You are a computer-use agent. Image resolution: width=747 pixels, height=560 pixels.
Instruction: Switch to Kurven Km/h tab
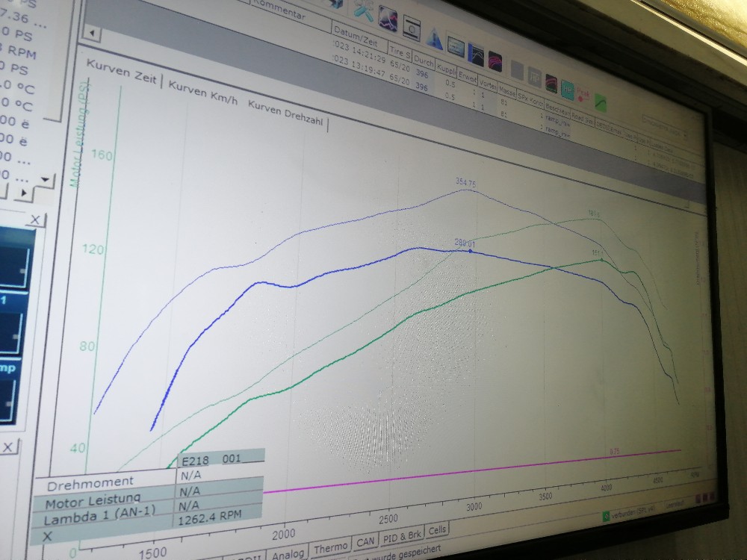point(202,93)
